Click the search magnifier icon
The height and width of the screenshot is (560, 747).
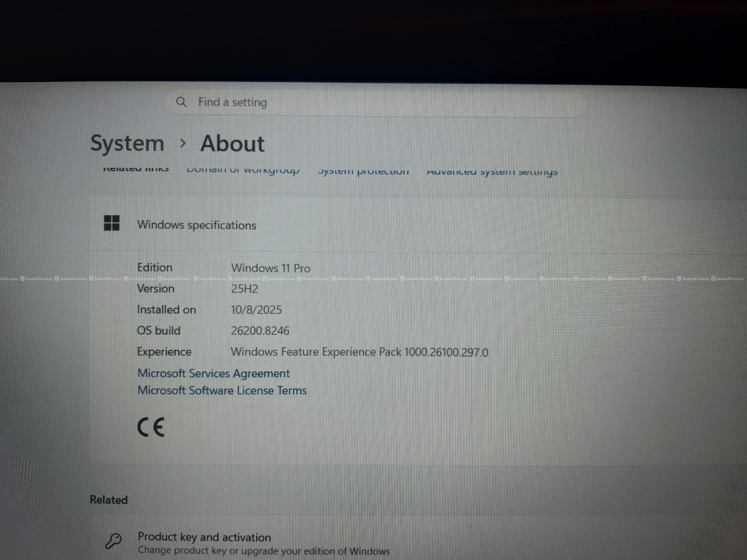(181, 102)
